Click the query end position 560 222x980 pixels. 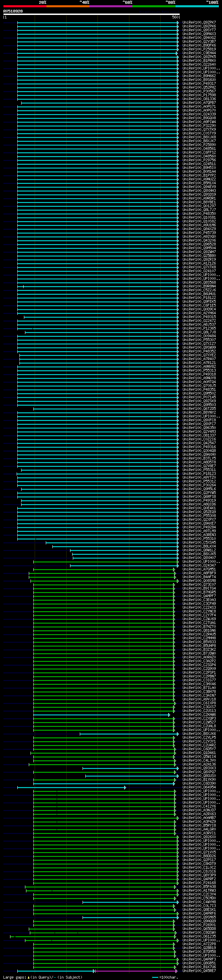(175, 17)
